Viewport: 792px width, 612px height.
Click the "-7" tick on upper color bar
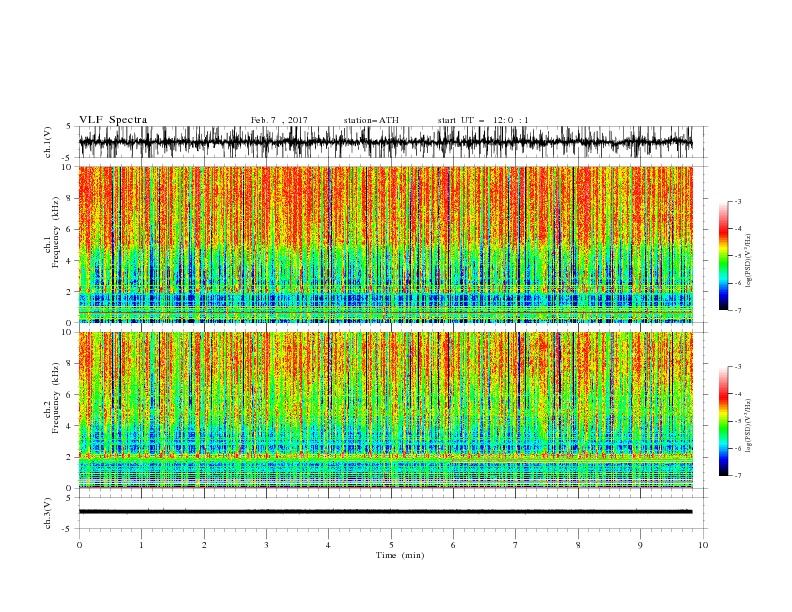(737, 310)
